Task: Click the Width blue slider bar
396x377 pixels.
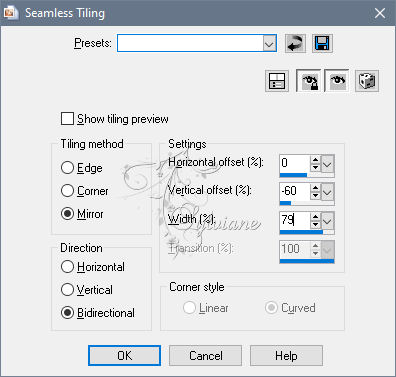Action: [x=301, y=231]
